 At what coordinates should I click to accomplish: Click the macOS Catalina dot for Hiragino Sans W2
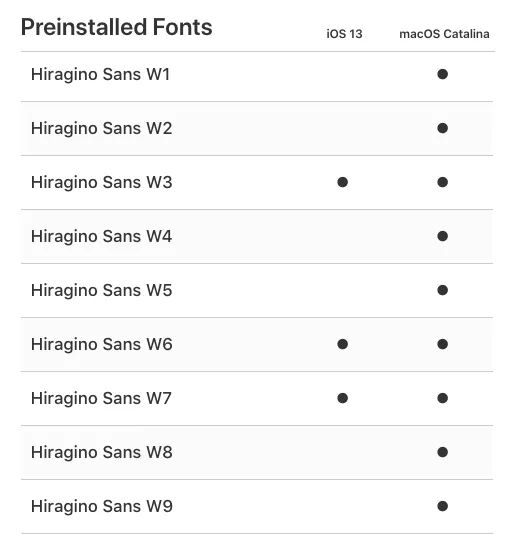(x=442, y=128)
